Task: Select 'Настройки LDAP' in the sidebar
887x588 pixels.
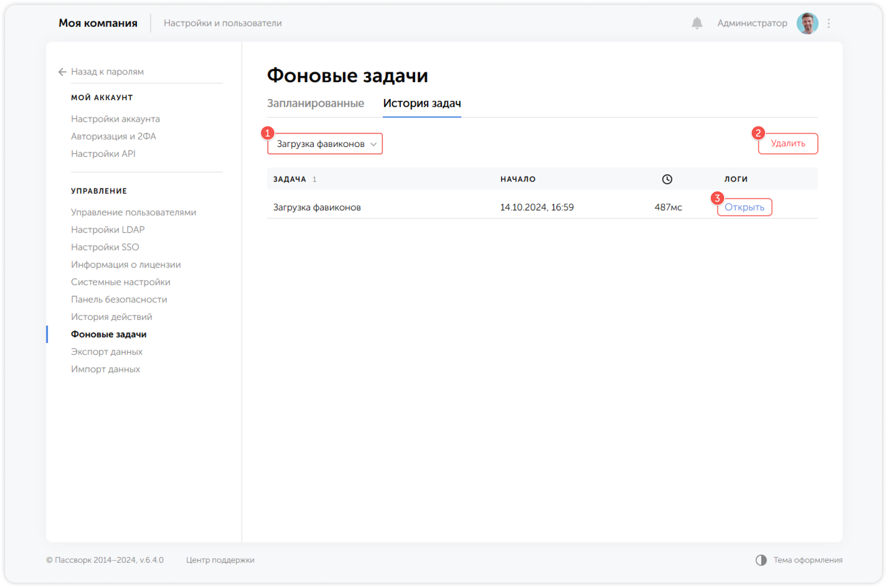Action: tap(108, 229)
